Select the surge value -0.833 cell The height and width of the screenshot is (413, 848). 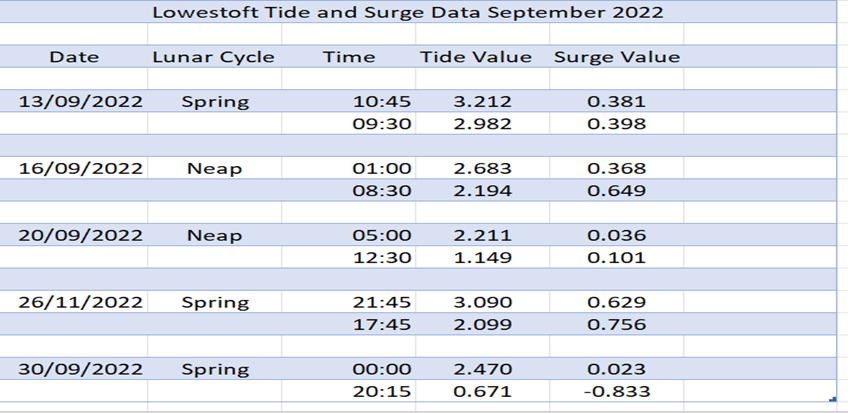[x=616, y=391]
